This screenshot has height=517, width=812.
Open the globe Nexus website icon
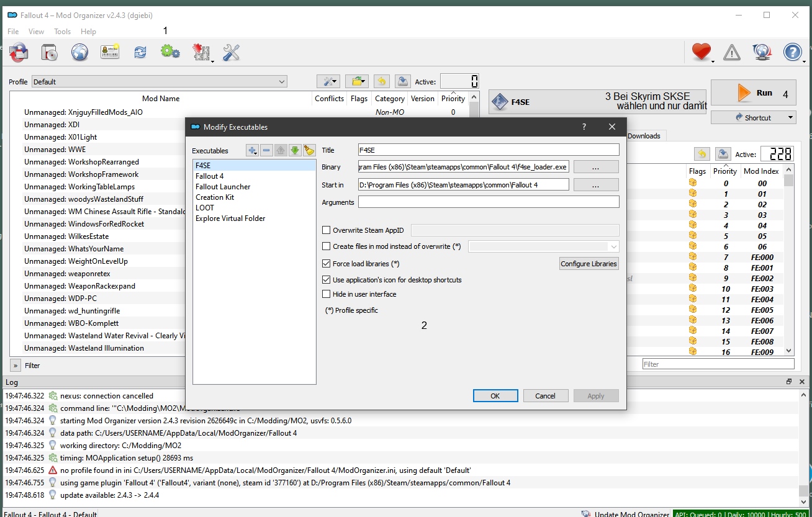79,53
